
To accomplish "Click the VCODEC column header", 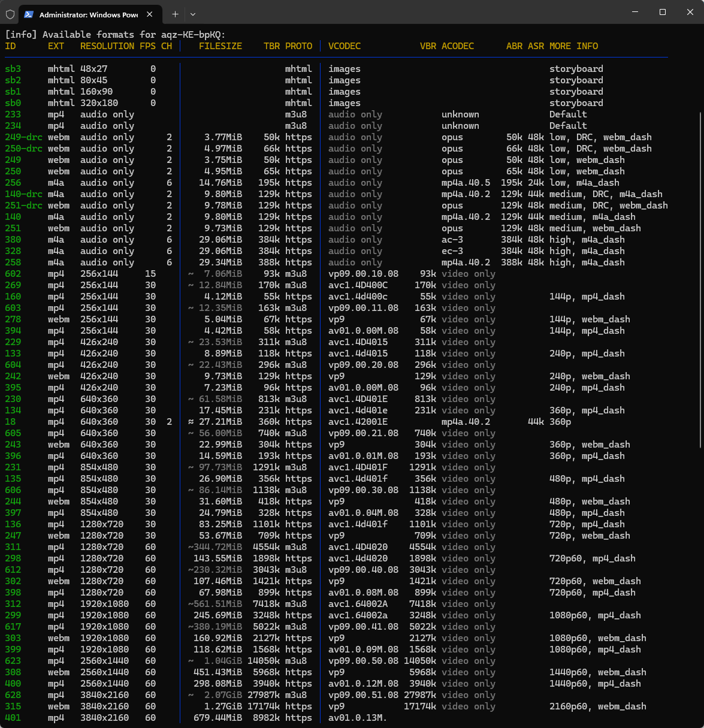I will click(x=345, y=46).
